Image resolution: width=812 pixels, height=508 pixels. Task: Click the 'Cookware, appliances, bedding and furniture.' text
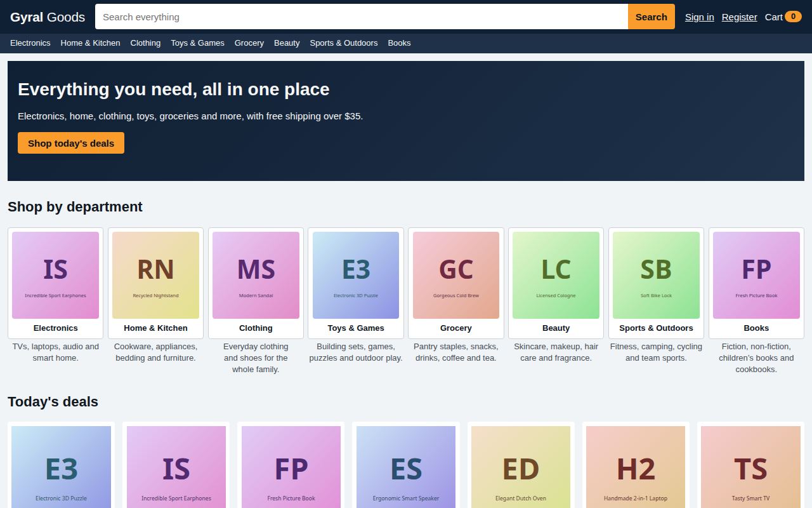(x=155, y=352)
